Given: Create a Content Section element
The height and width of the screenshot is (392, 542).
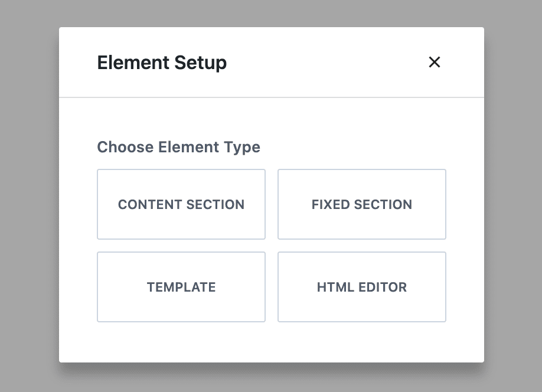Looking at the screenshot, I should pyautogui.click(x=181, y=204).
